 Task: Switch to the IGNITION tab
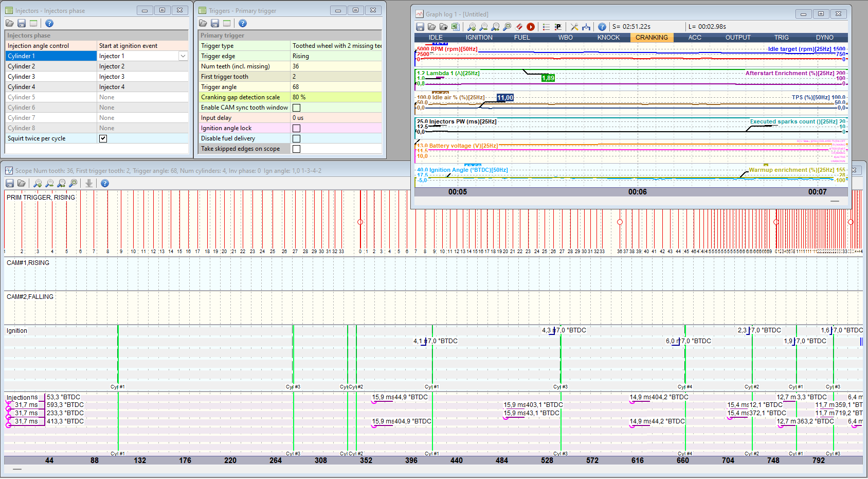click(479, 38)
